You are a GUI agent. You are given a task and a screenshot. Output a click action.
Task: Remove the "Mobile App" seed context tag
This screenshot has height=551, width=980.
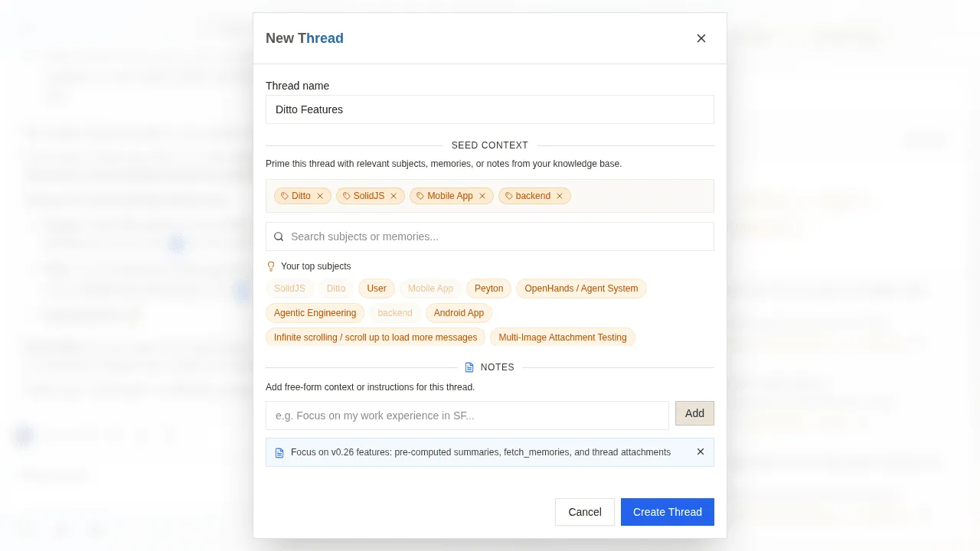pyautogui.click(x=482, y=196)
